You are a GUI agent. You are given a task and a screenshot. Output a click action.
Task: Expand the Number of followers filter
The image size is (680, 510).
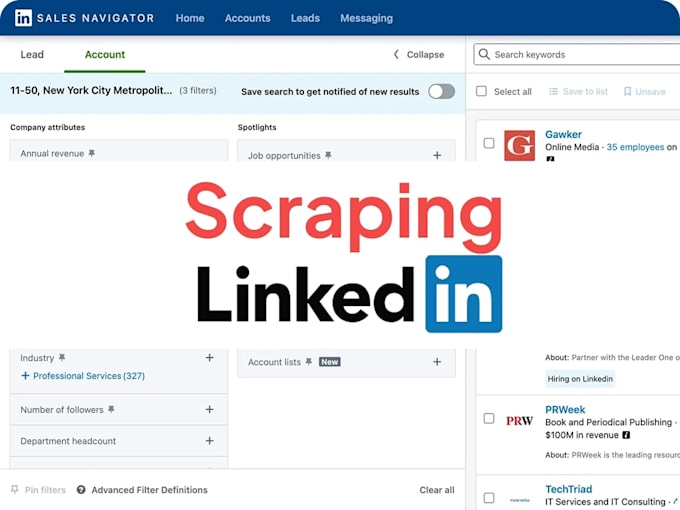click(x=209, y=409)
